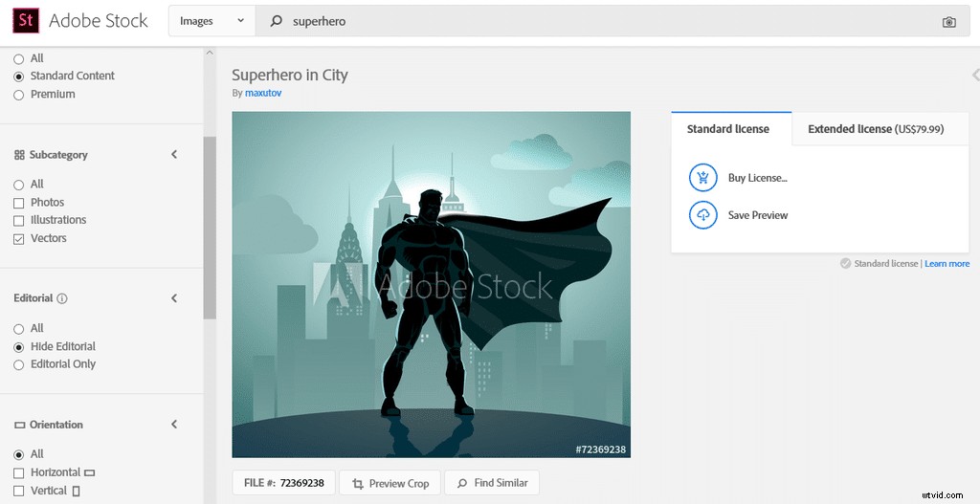Click the Editorial info icon
The image size is (980, 504).
[x=62, y=298]
